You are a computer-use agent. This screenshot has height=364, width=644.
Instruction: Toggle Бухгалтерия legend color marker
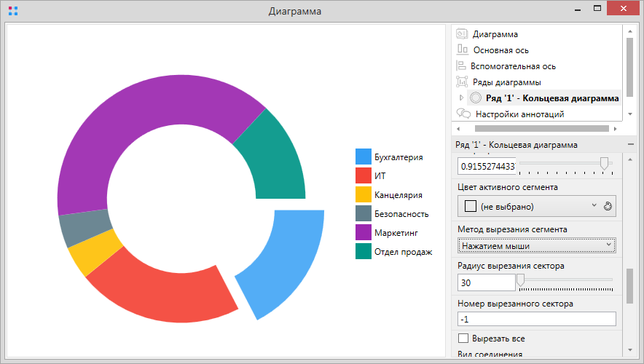click(x=364, y=157)
